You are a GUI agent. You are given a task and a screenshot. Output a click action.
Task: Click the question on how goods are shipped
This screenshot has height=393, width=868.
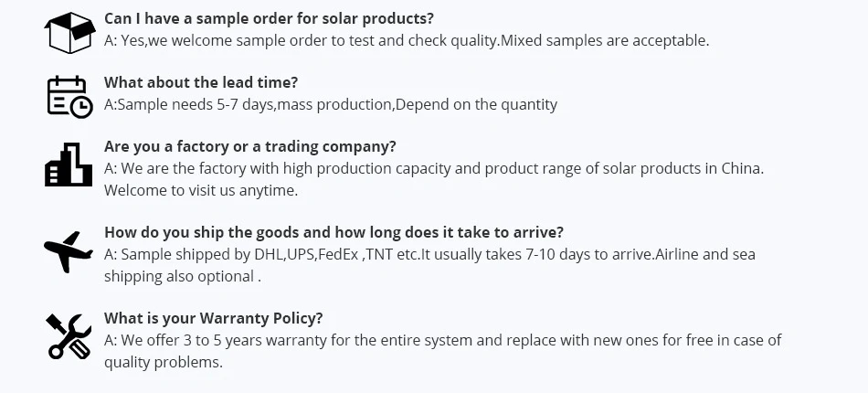(x=333, y=232)
